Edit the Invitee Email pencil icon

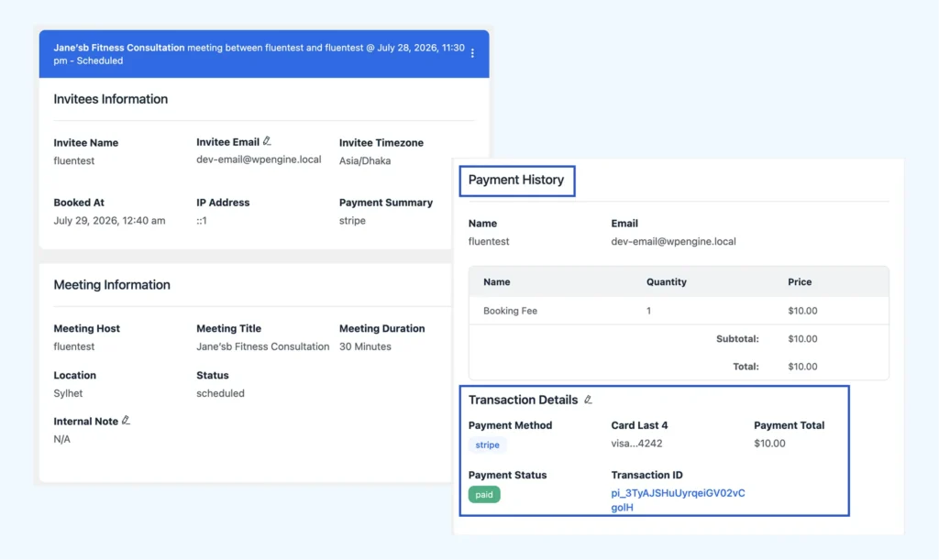coord(267,141)
